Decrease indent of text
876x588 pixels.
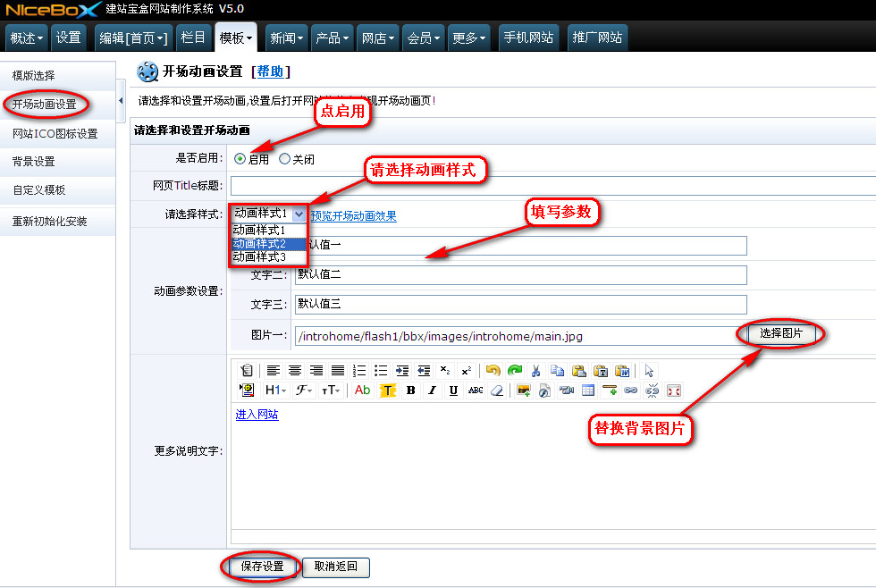[424, 370]
